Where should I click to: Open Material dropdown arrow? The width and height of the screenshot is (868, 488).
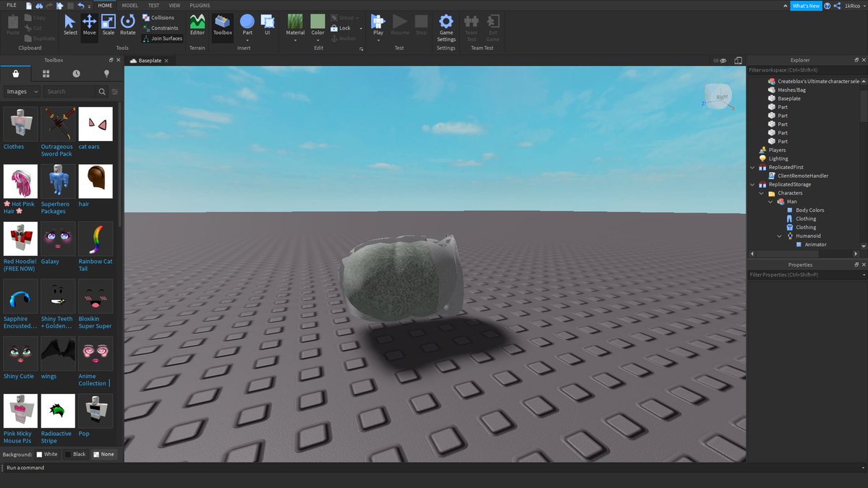tap(295, 40)
